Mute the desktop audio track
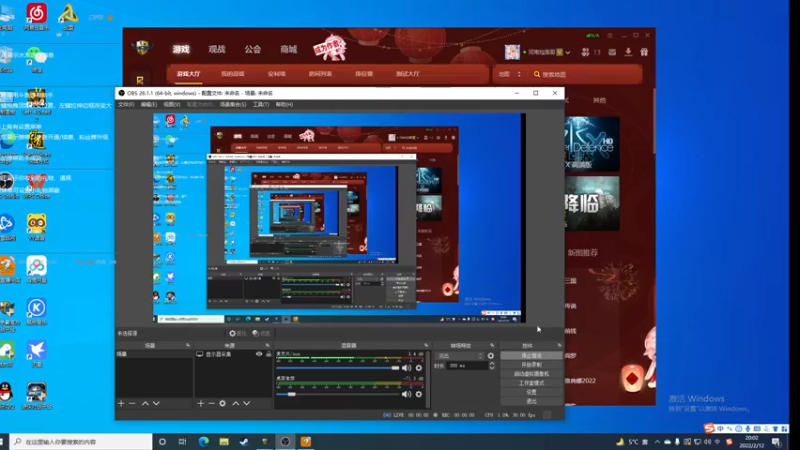 point(407,394)
